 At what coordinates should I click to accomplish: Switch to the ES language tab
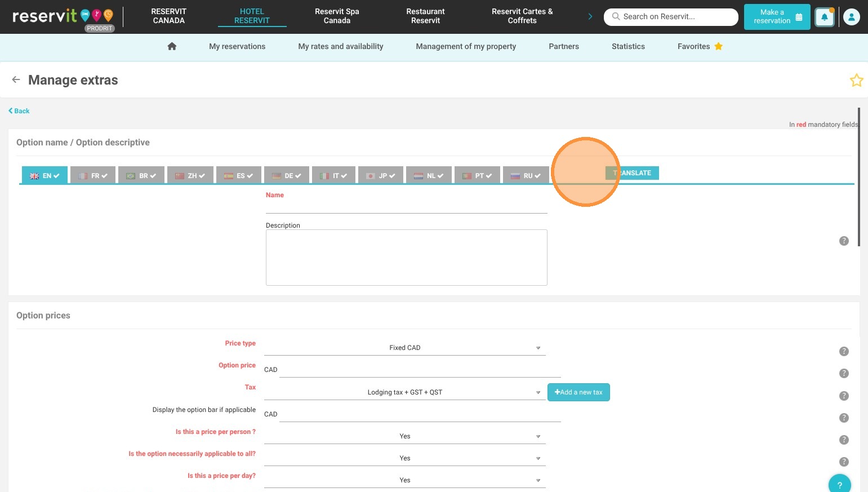239,175
